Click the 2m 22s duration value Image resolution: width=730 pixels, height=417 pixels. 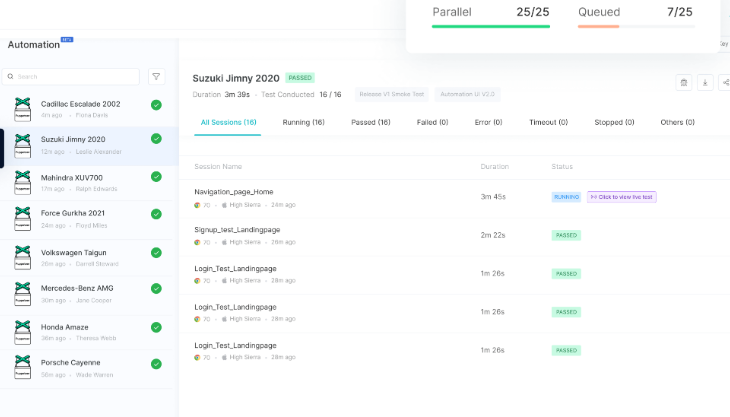(493, 235)
